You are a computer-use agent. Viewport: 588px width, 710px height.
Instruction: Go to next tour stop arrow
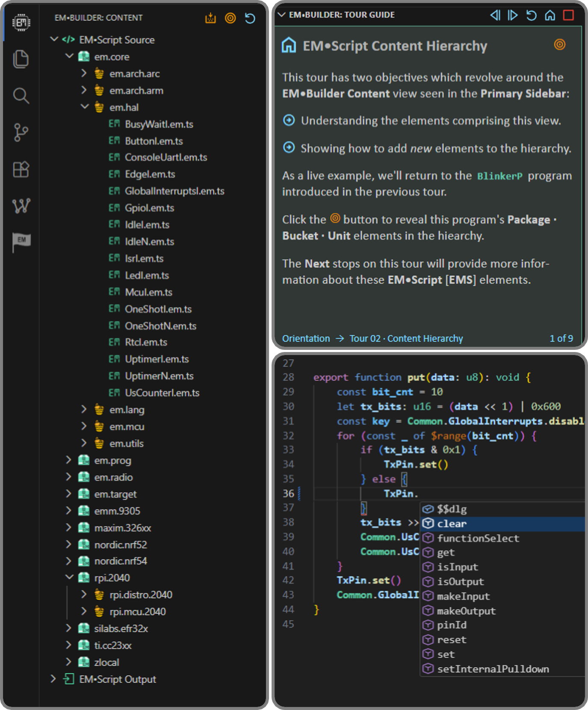[x=513, y=15]
